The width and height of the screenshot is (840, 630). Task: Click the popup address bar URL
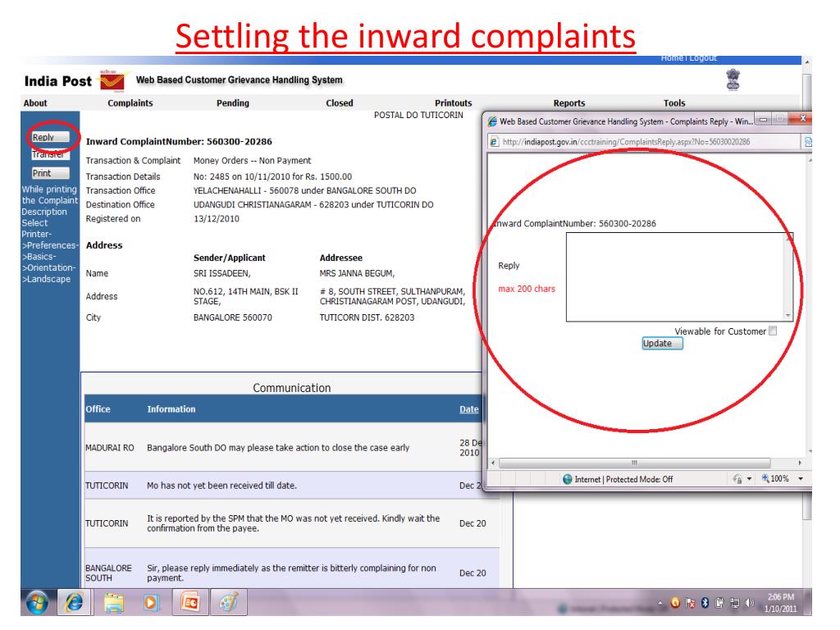click(626, 142)
